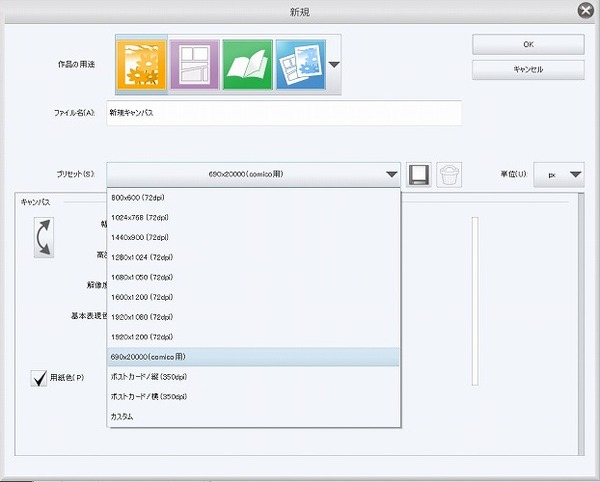Choose the カスタム preset option
600x482 pixels.
[x=122, y=416]
